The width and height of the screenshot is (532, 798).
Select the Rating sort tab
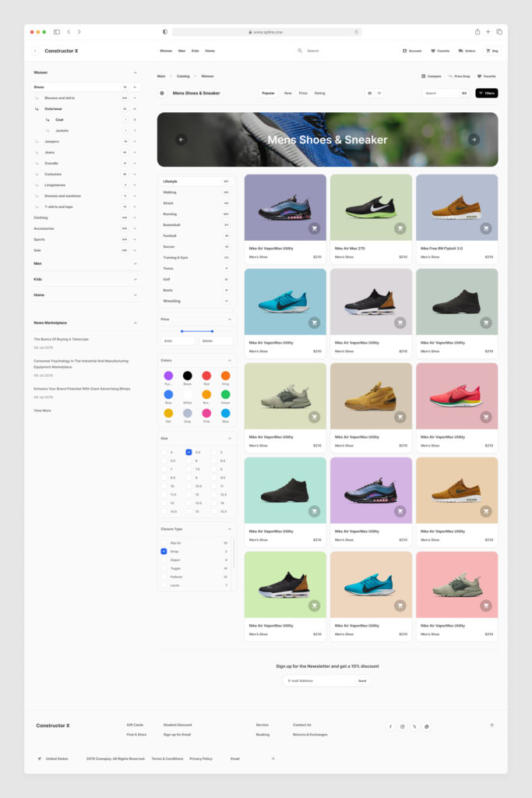[x=320, y=94]
